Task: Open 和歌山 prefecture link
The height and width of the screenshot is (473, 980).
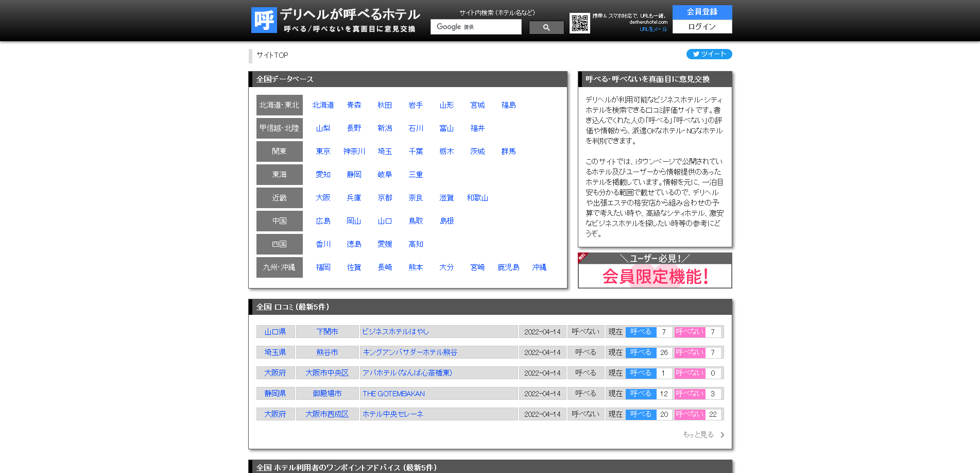Action: 477,198
